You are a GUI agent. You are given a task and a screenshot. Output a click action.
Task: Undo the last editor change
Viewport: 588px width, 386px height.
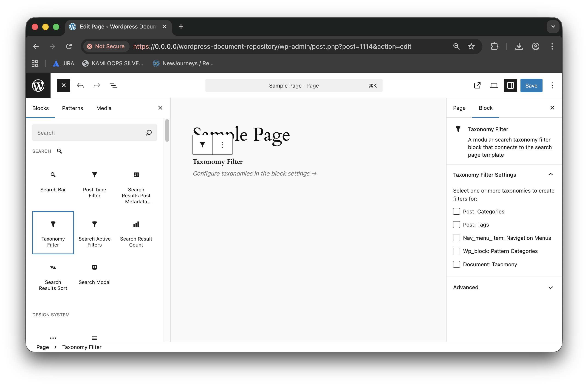point(80,85)
